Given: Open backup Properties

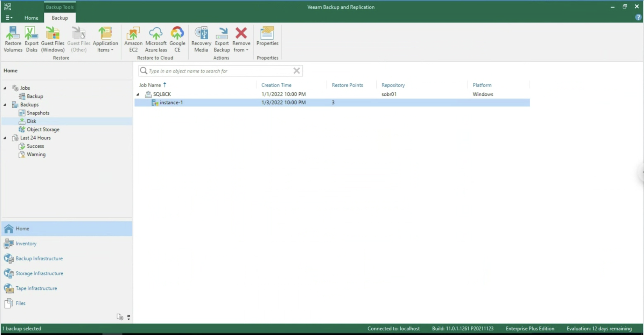Looking at the screenshot, I should pyautogui.click(x=267, y=36).
